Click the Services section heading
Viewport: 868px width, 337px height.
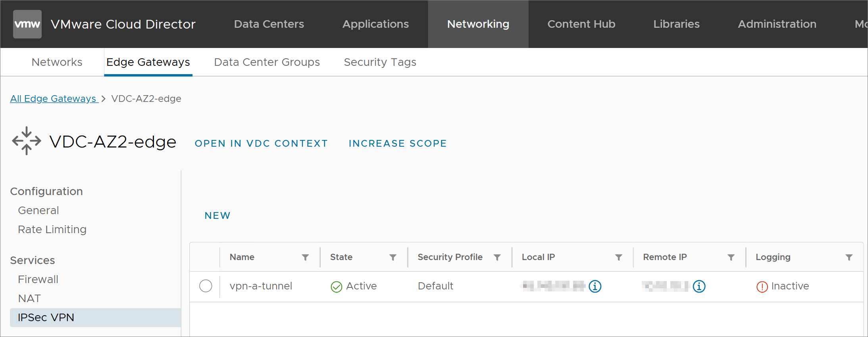pos(33,260)
